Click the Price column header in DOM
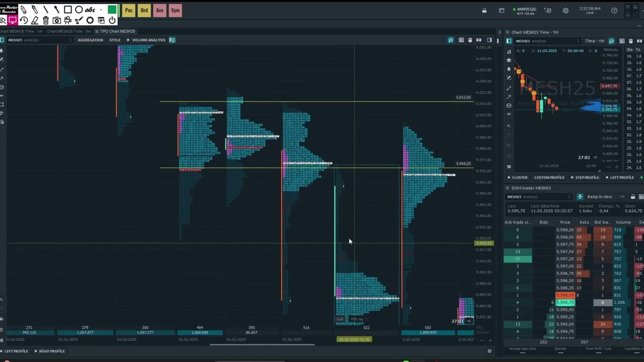 click(x=565, y=222)
